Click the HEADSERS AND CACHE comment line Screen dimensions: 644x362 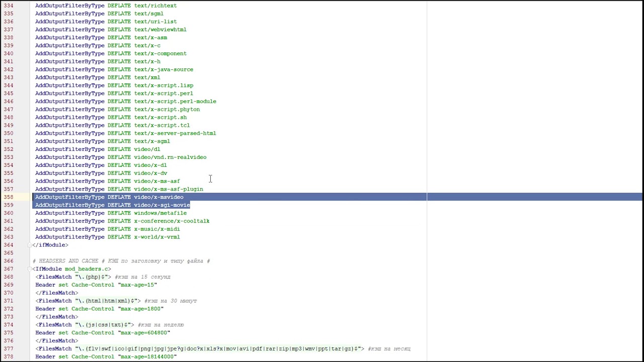click(x=121, y=261)
